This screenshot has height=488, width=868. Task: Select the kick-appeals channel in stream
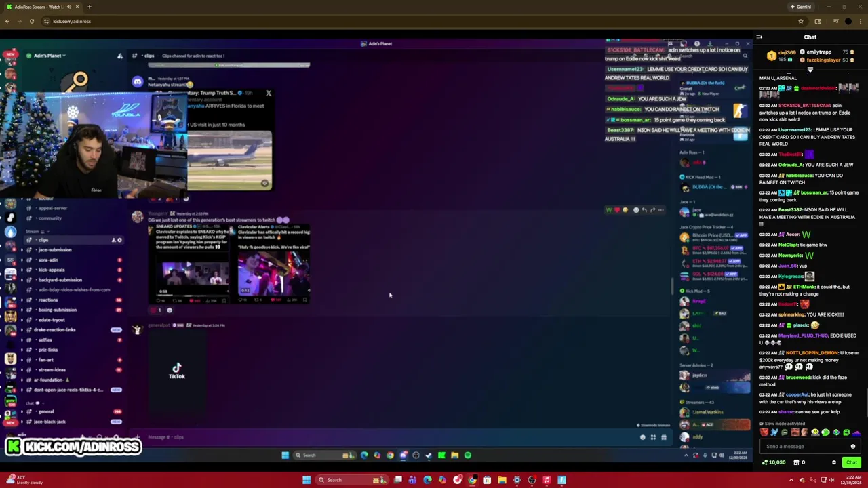click(x=52, y=270)
